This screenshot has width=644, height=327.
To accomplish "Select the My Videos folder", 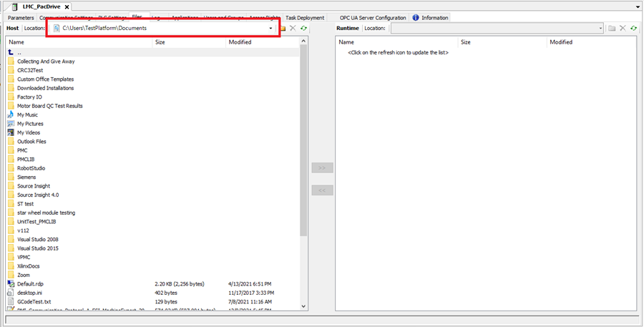I will [x=28, y=132].
